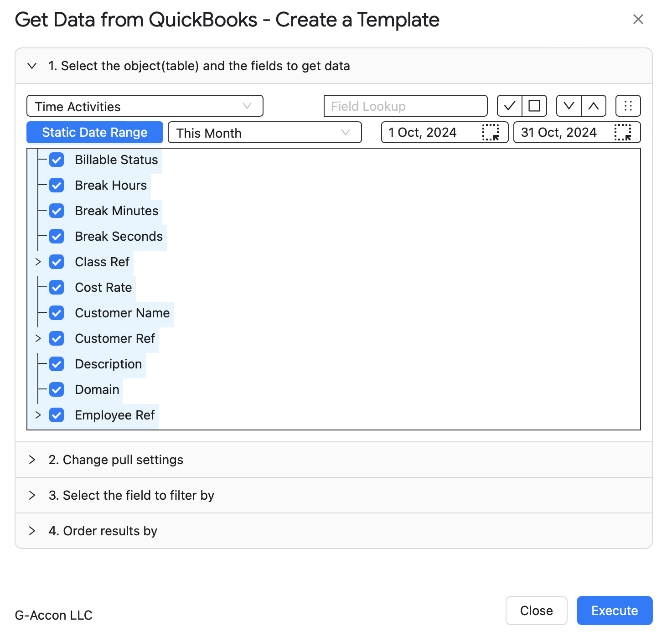Select the Class Ref field label
672x642 pixels.
pyautogui.click(x=102, y=262)
